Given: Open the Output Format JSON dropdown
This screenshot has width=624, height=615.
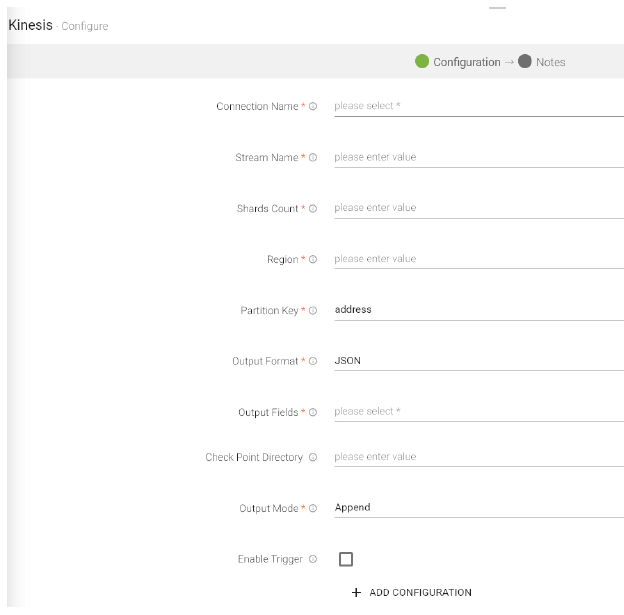Looking at the screenshot, I should (478, 361).
